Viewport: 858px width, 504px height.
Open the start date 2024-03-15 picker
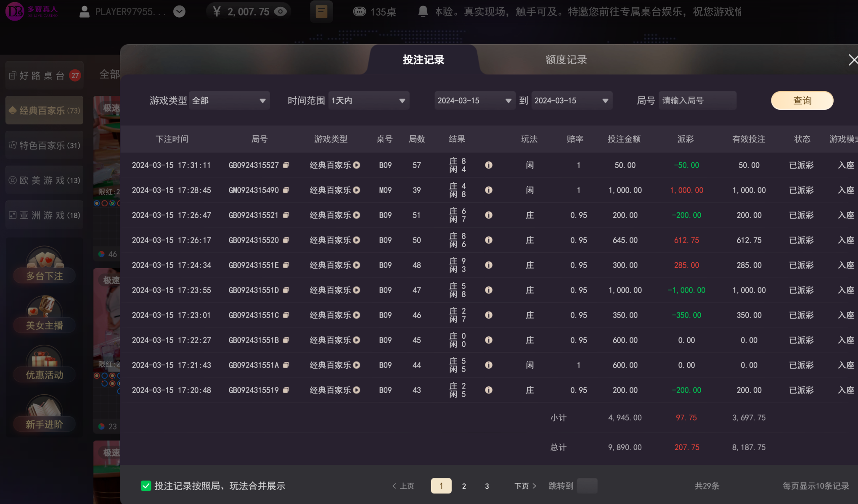[x=474, y=100]
